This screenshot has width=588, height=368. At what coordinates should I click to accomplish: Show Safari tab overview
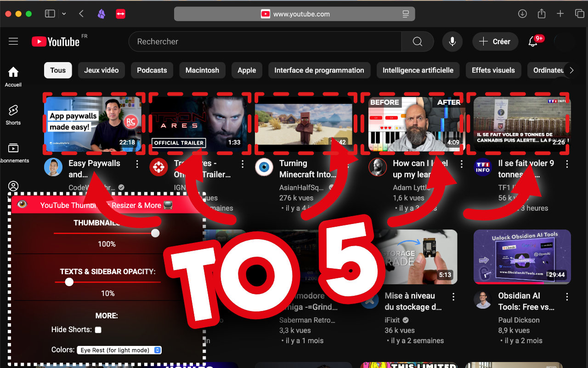(x=579, y=14)
